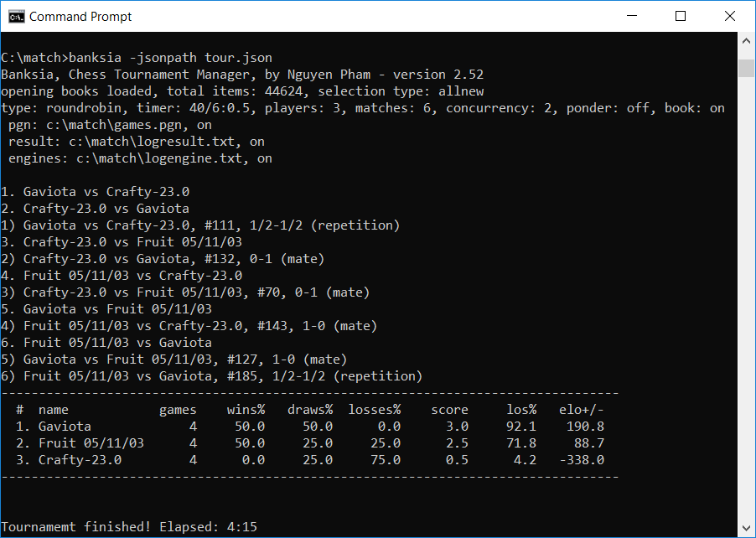The height and width of the screenshot is (538, 756).
Task: Click the command line 'banksia -jsonpath tour.json'
Action: [171, 58]
